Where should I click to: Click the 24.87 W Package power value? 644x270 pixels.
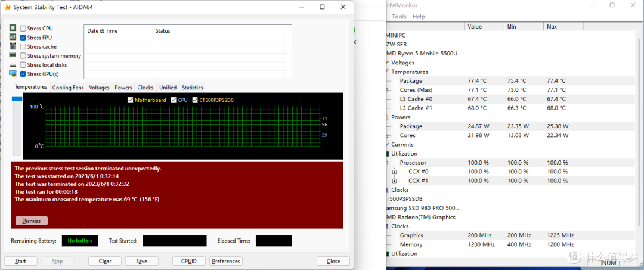(478, 126)
